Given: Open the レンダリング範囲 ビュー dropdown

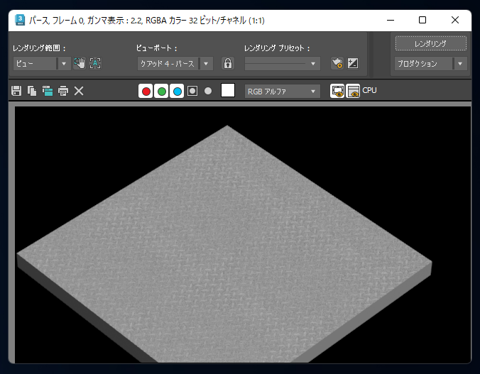Looking at the screenshot, I should [42, 63].
